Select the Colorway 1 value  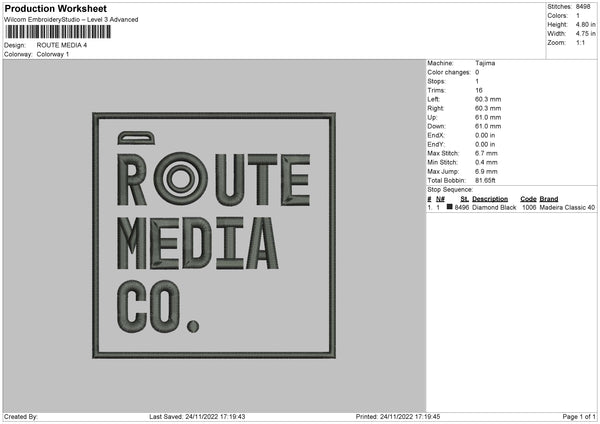(x=53, y=54)
